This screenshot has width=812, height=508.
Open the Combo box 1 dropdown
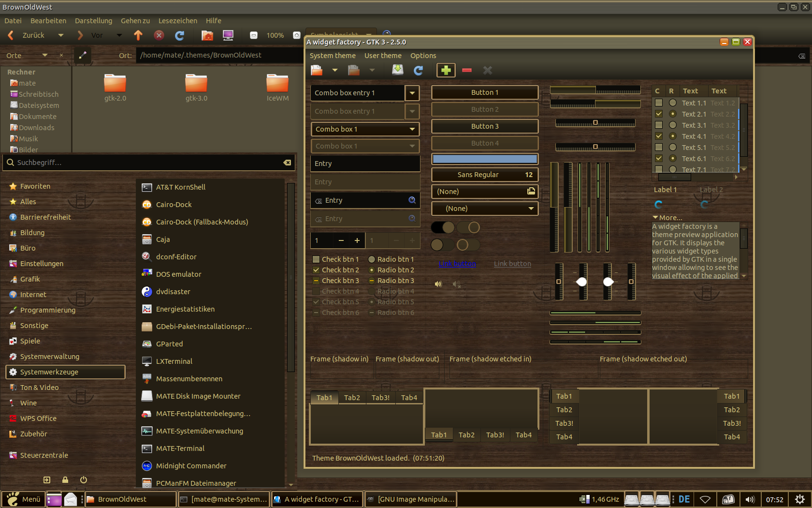pos(365,129)
